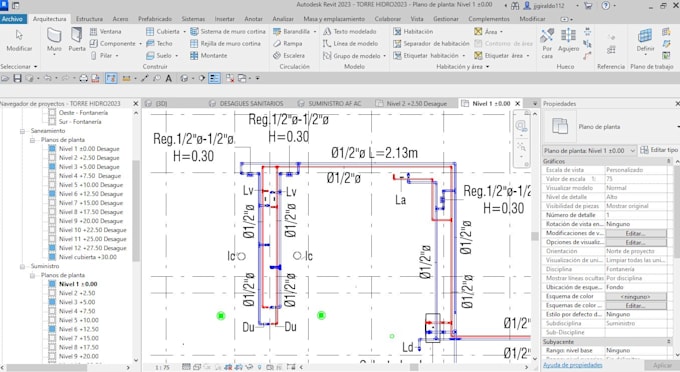
Task: Collapse Planos de planta under Suministro
Action: [x=33, y=275]
